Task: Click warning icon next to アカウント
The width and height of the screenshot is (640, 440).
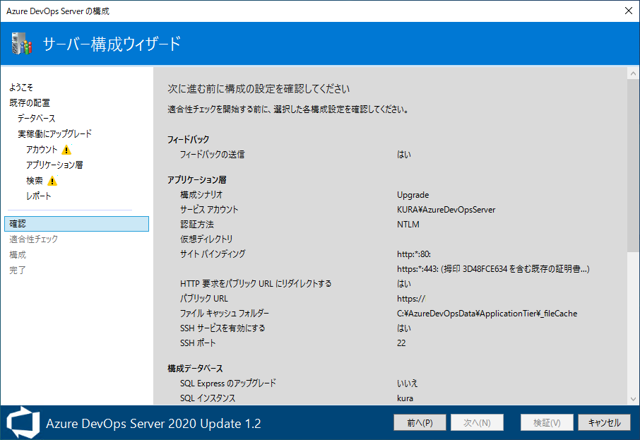Action: pos(66,150)
